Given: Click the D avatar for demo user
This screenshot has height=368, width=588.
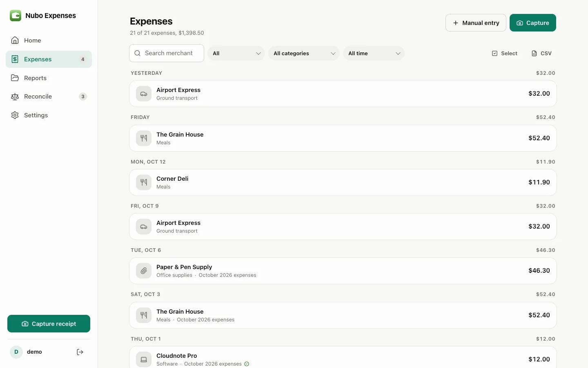Looking at the screenshot, I should pos(16,352).
